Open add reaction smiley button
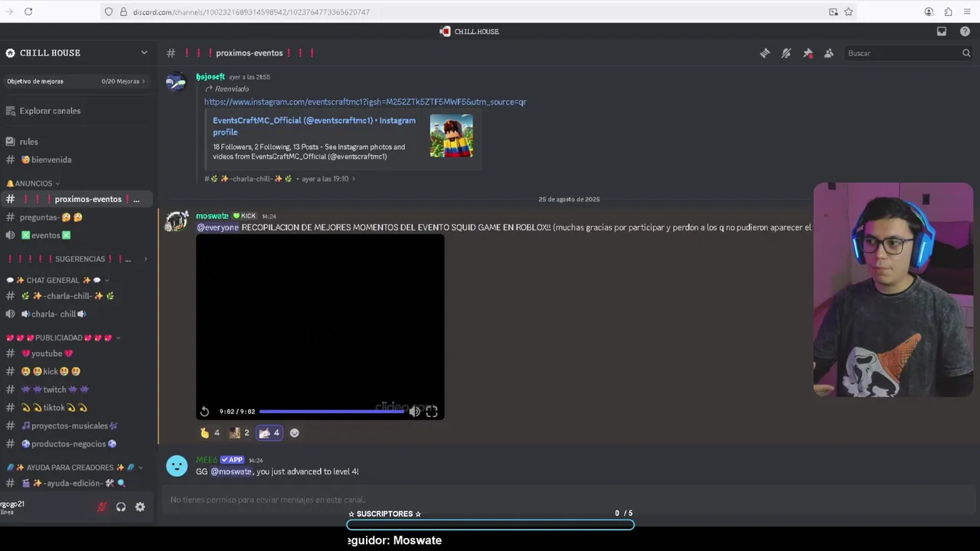This screenshot has height=551, width=980. [x=294, y=433]
